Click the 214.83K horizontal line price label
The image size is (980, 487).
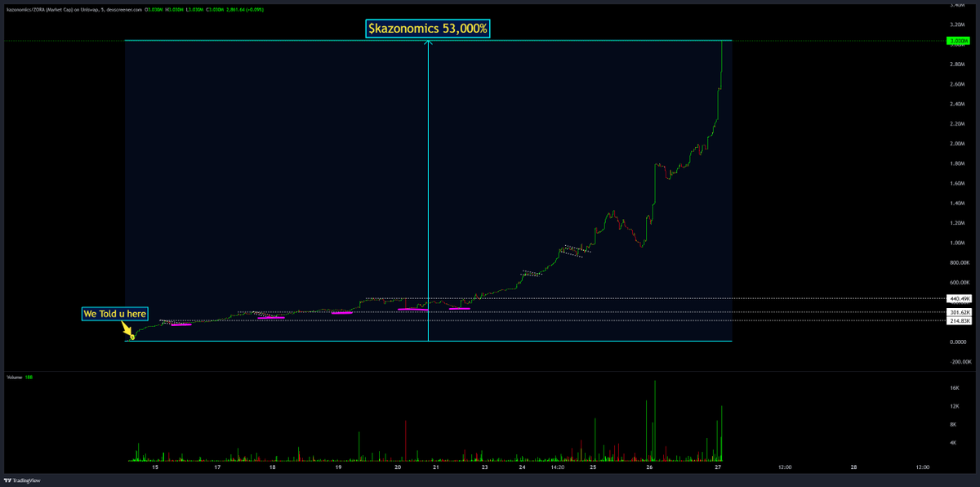point(959,321)
